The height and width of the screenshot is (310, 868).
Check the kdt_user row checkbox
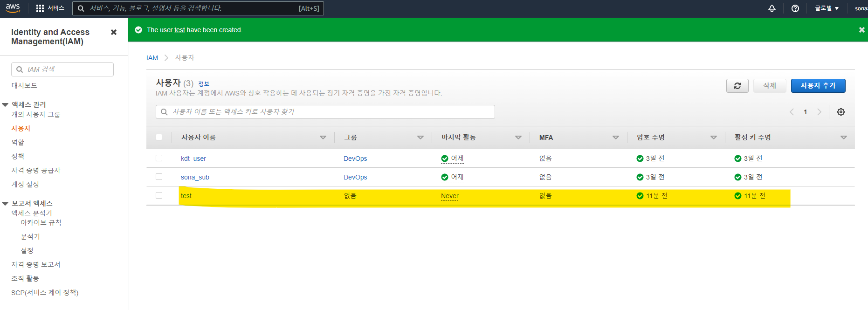159,158
